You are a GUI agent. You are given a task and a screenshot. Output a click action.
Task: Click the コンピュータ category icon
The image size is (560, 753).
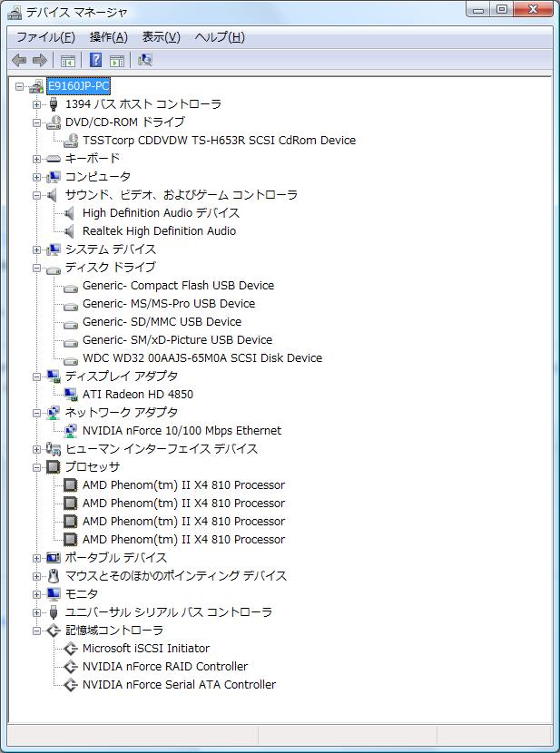(54, 177)
